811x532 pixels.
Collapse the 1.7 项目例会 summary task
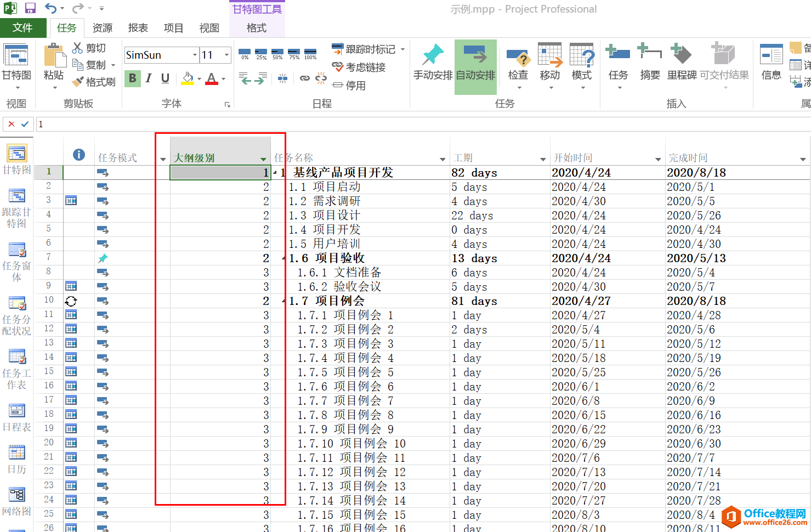[x=284, y=301]
